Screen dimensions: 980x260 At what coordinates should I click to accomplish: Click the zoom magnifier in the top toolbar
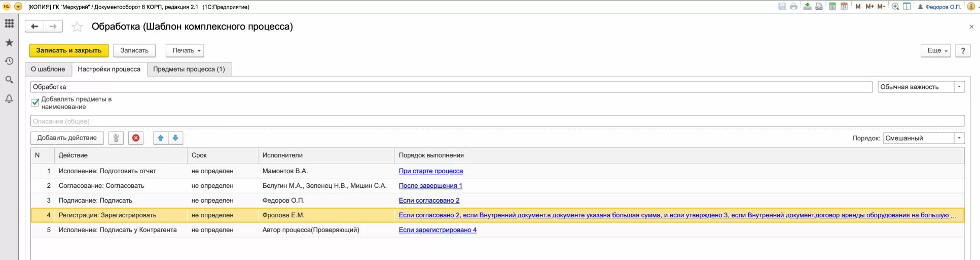895,7
